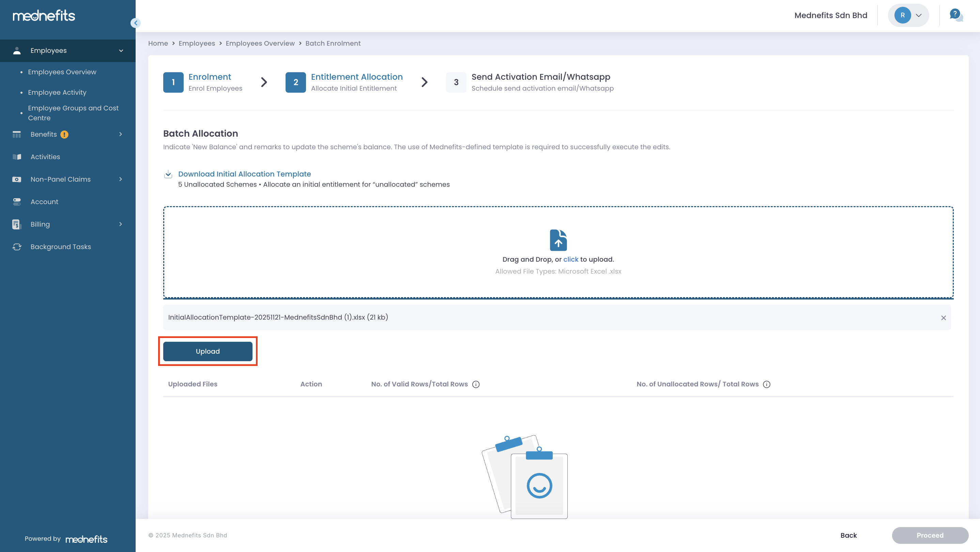980x552 pixels.
Task: Remove the selected xlsx file
Action: (x=943, y=318)
